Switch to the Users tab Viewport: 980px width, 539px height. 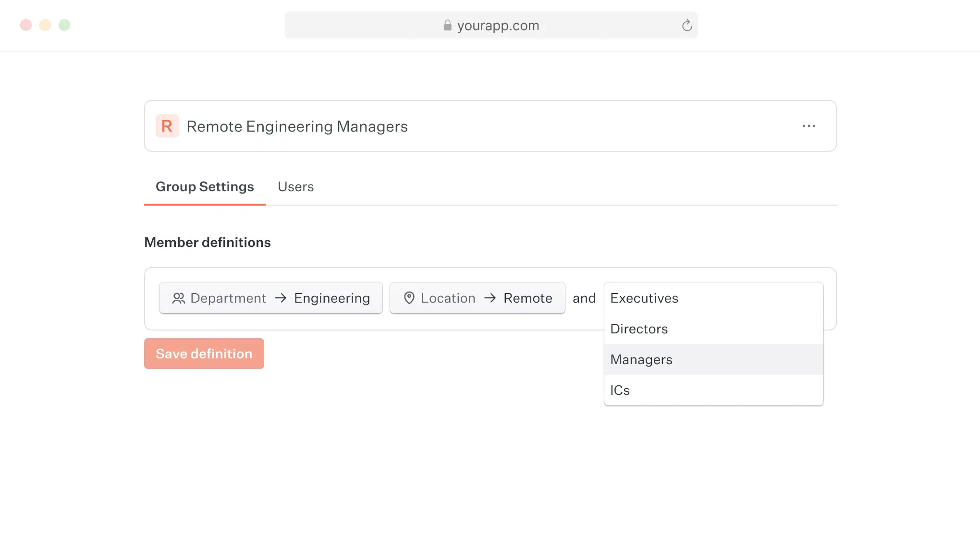pos(295,186)
